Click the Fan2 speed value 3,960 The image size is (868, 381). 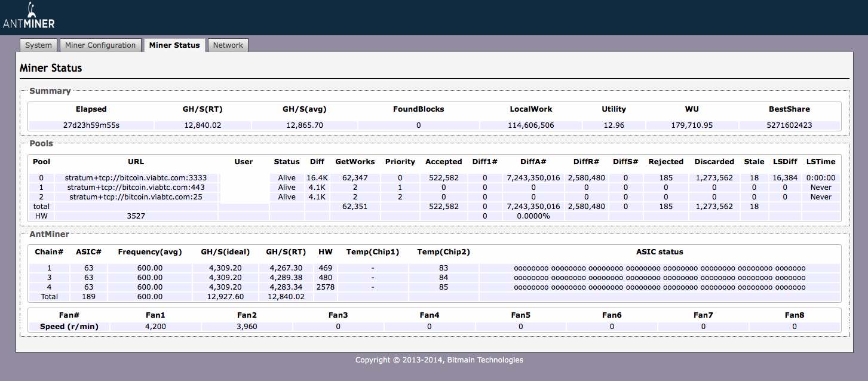pyautogui.click(x=246, y=327)
